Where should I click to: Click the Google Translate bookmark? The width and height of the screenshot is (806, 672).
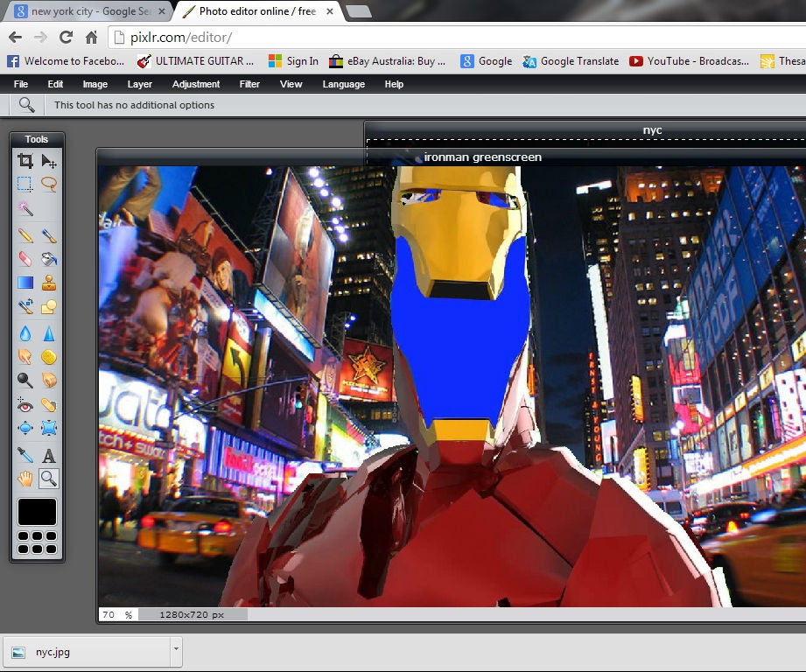coord(571,61)
